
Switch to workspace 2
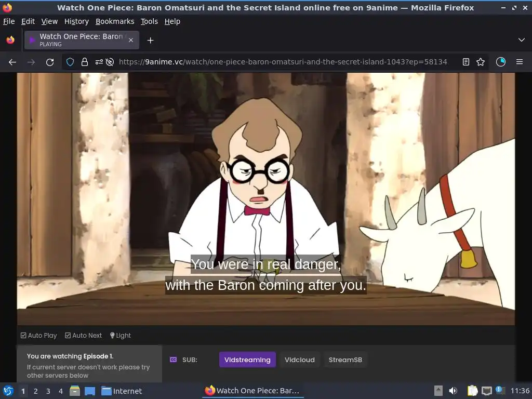click(36, 391)
